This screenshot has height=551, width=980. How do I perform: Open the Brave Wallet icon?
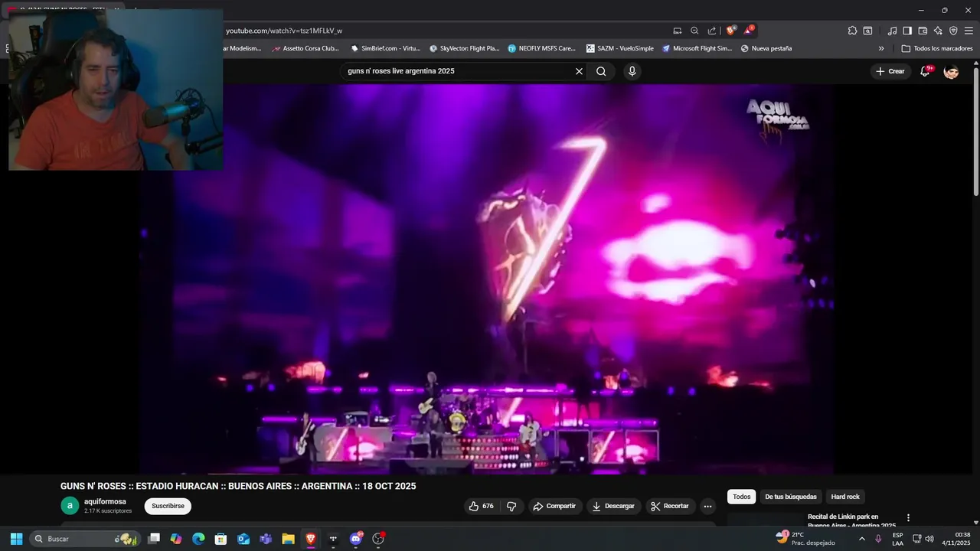click(x=923, y=31)
